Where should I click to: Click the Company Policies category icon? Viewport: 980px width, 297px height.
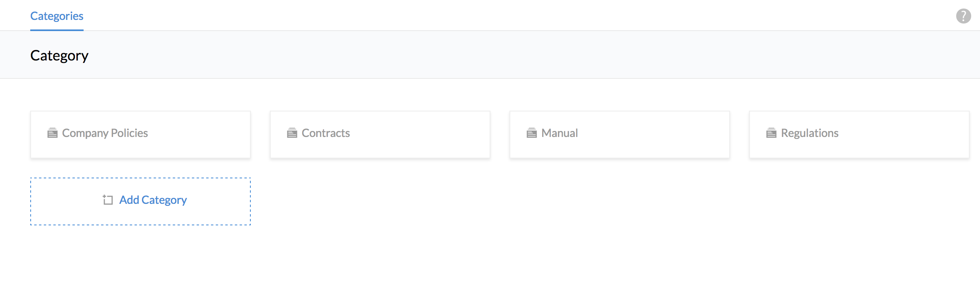(53, 133)
